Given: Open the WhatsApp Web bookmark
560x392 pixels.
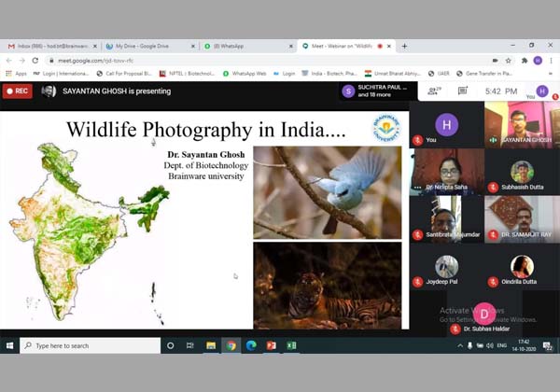Looking at the screenshot, I should pos(245,73).
